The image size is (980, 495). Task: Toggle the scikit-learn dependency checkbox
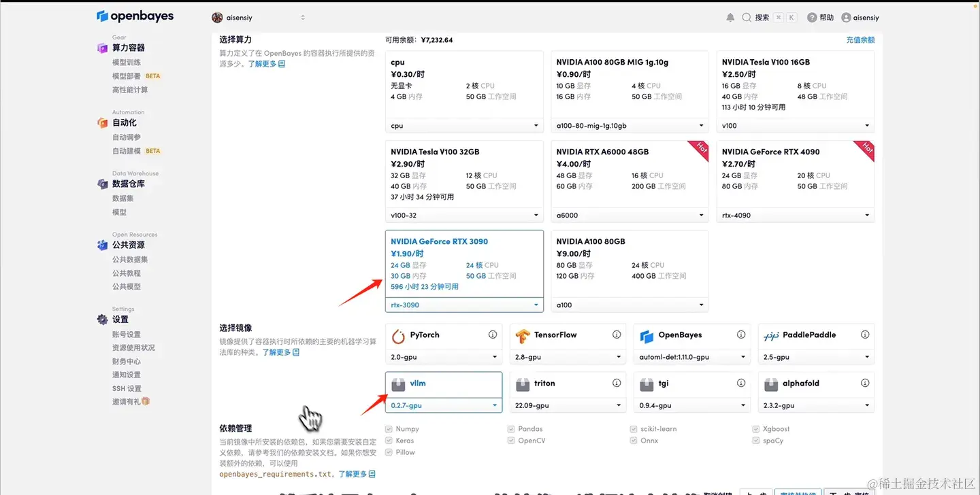(634, 429)
